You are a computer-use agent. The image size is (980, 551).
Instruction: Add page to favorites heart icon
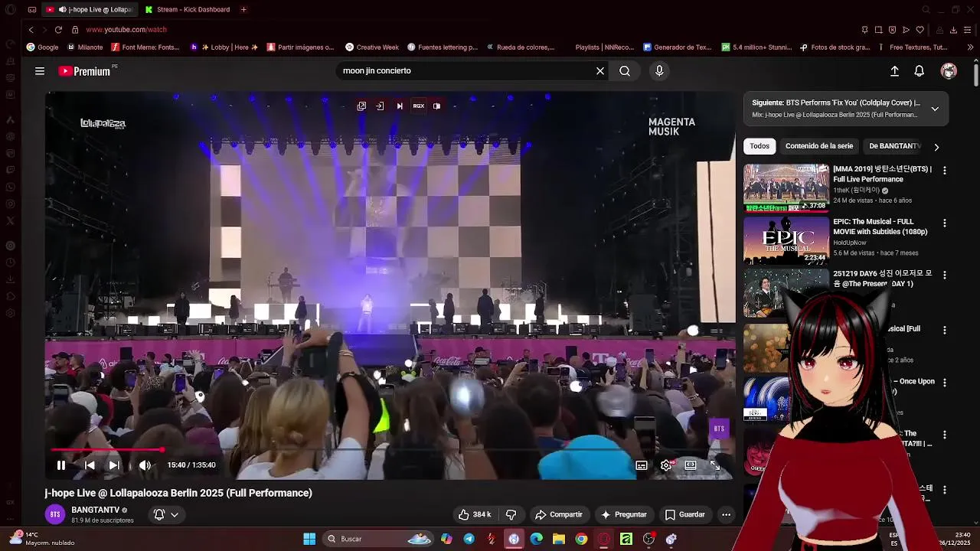[920, 30]
